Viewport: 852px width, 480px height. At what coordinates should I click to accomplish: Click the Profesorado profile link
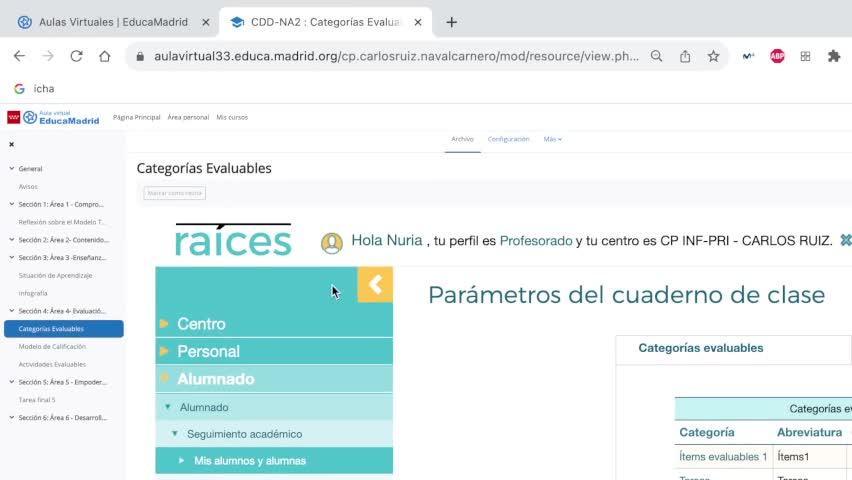pos(536,241)
